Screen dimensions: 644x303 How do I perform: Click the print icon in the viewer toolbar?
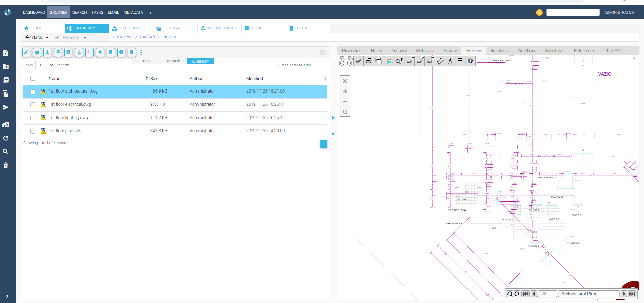point(369,61)
